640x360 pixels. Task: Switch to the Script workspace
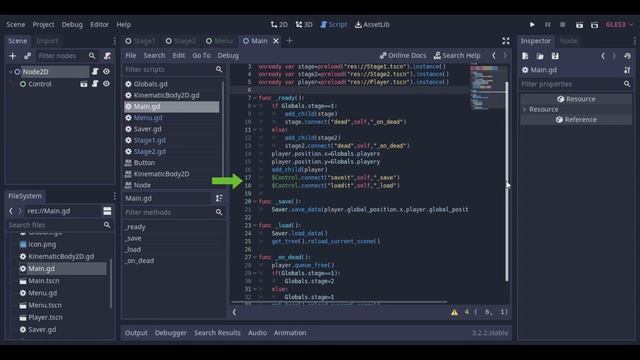333,24
